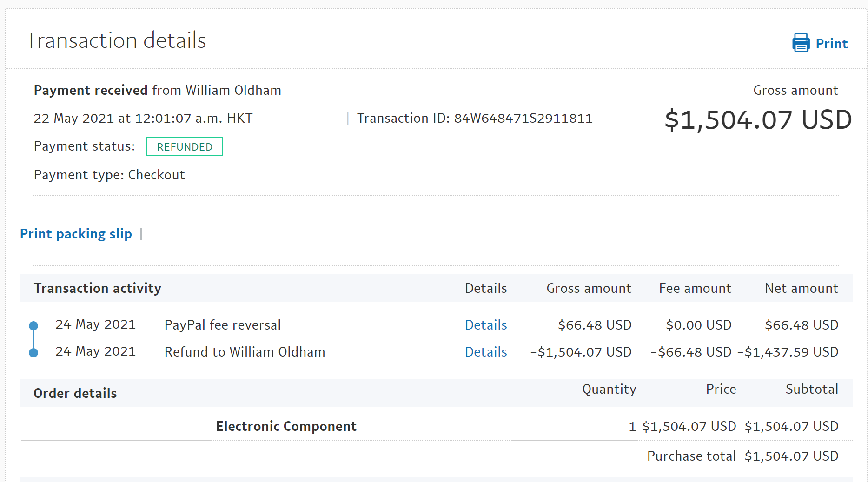Open the Print packing slip link
This screenshot has height=482, width=868.
pos(76,234)
